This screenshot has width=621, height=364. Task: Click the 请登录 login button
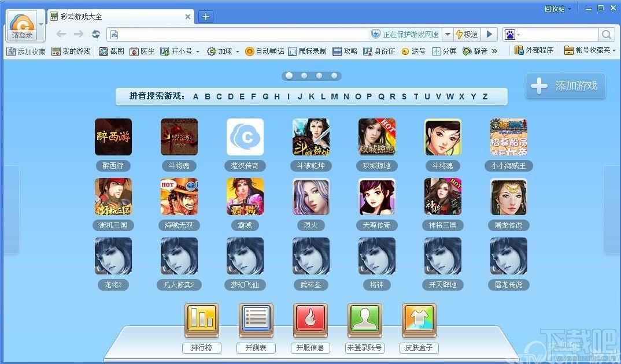click(23, 26)
